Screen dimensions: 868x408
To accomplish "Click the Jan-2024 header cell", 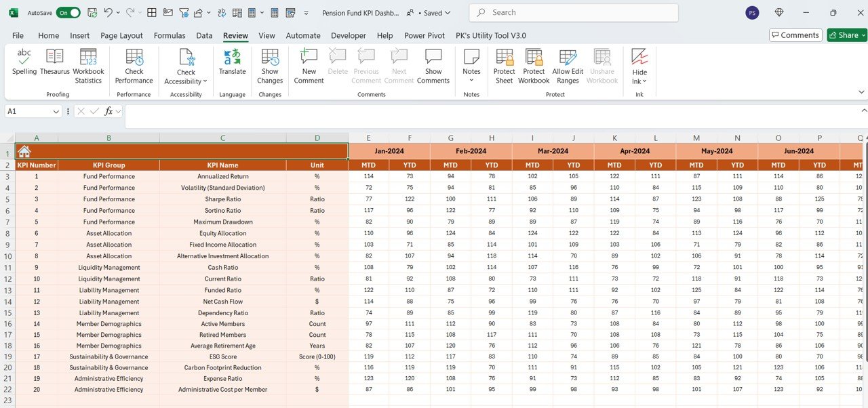I will [389, 151].
